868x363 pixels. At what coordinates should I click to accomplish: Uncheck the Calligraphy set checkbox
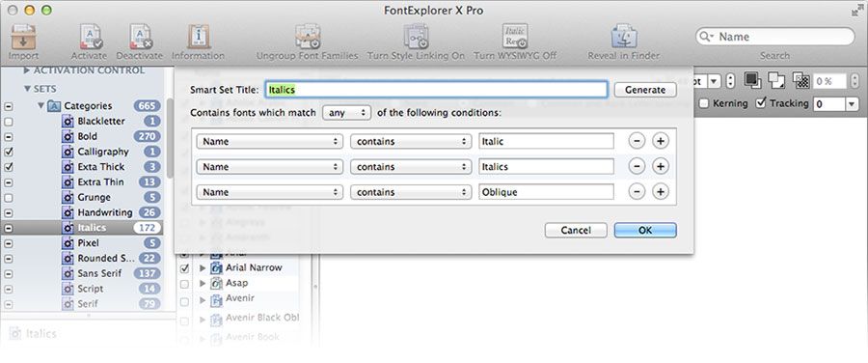(x=9, y=152)
